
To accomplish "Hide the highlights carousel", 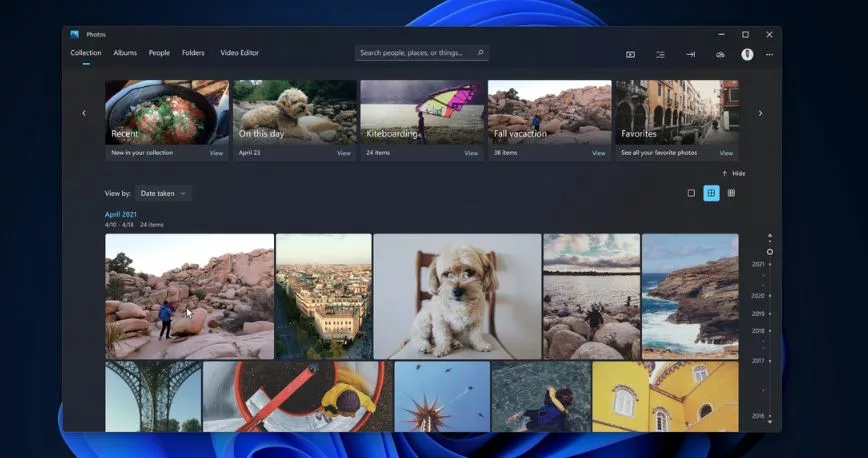I will [733, 173].
